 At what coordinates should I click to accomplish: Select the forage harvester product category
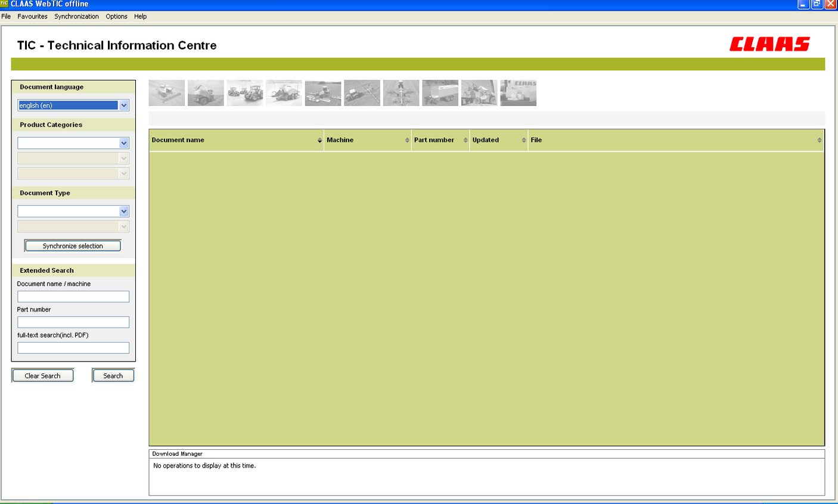(x=206, y=92)
